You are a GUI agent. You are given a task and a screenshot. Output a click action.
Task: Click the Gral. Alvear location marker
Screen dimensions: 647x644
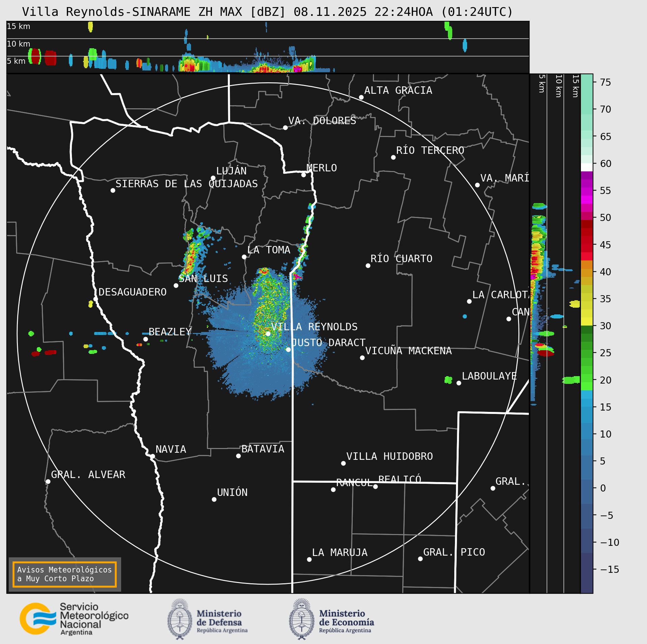[48, 481]
